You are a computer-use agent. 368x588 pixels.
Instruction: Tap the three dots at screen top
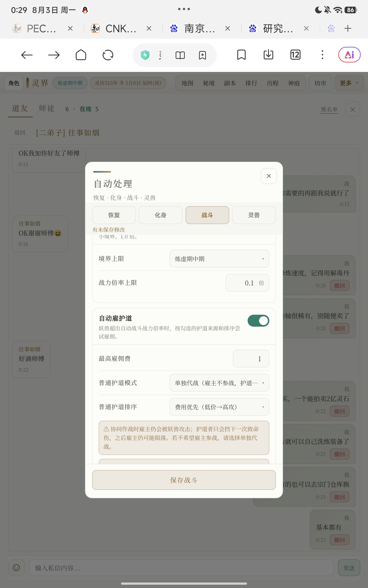(x=184, y=9)
